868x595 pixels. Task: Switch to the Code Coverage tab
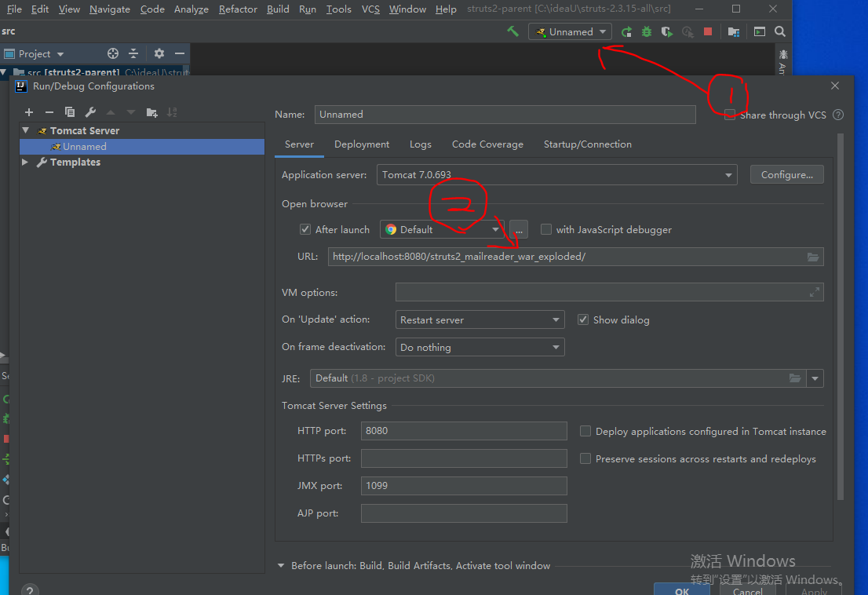[487, 144]
